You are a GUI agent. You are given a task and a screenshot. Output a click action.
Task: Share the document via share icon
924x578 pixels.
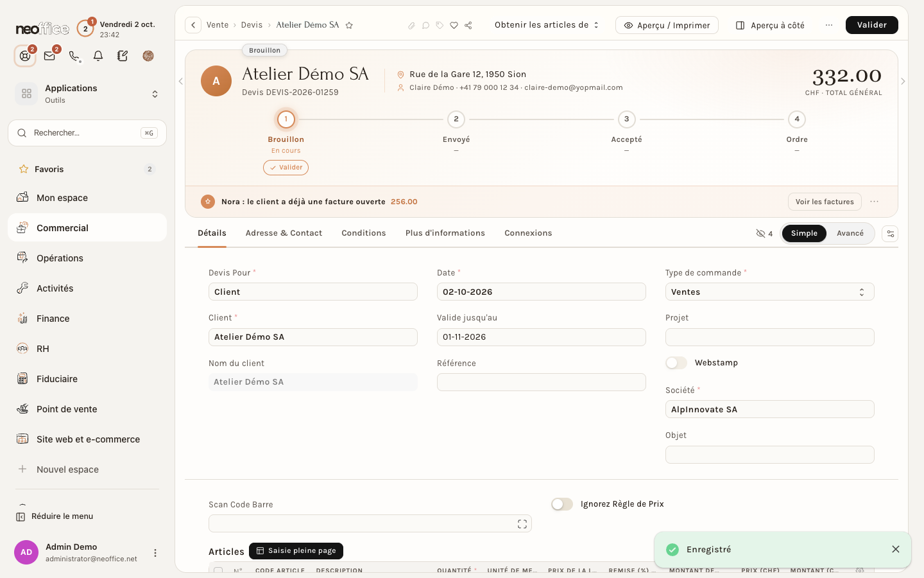click(468, 25)
